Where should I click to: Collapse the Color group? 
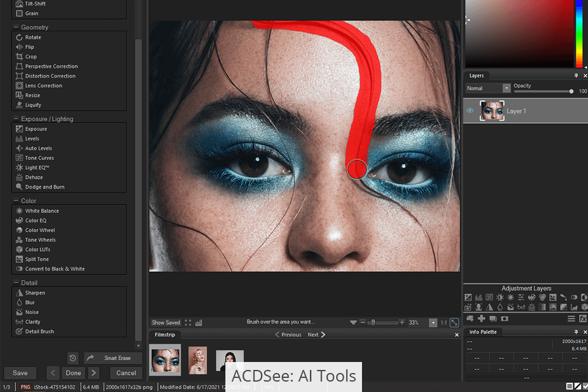click(16, 201)
